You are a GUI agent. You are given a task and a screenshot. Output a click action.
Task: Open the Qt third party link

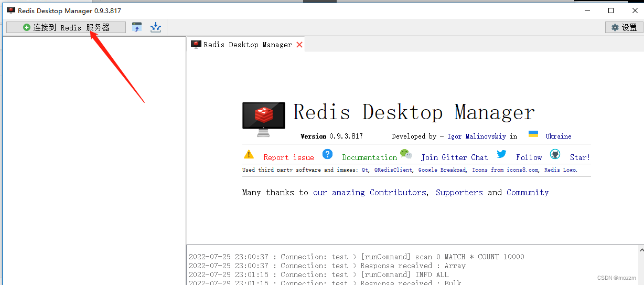click(x=364, y=170)
